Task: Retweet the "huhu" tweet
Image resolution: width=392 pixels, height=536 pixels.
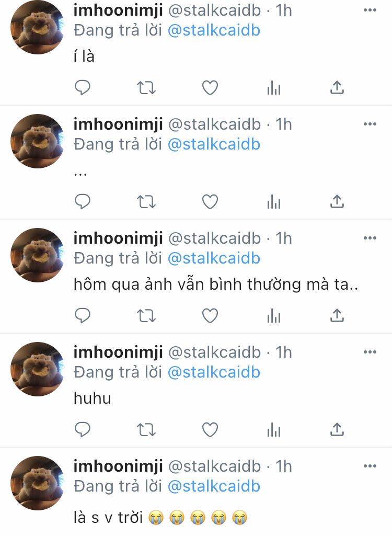Action: point(146,430)
